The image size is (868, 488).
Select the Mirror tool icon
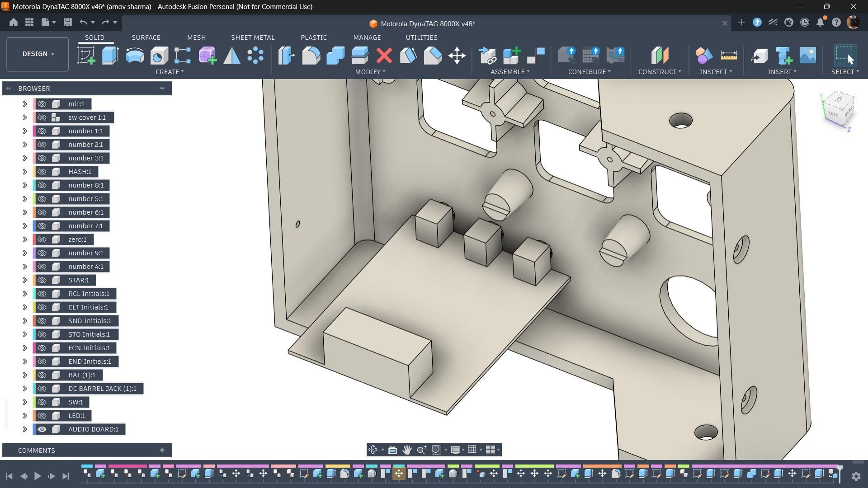[x=232, y=56]
